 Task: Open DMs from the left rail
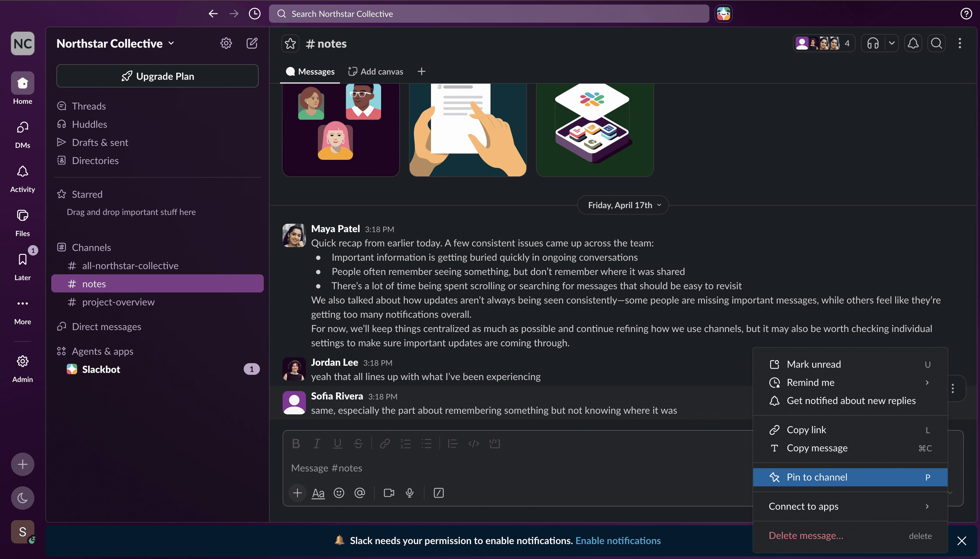(23, 134)
